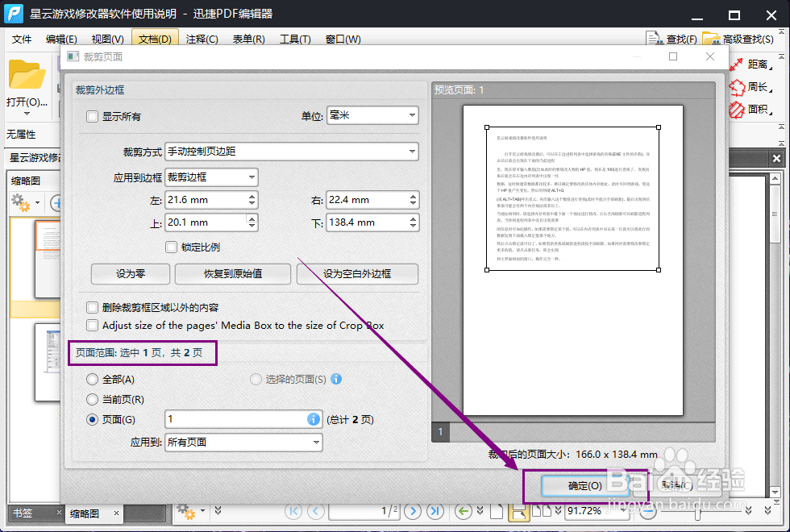This screenshot has width=790, height=532.
Task: Click the 设为空白外边框 button
Action: pyautogui.click(x=357, y=273)
